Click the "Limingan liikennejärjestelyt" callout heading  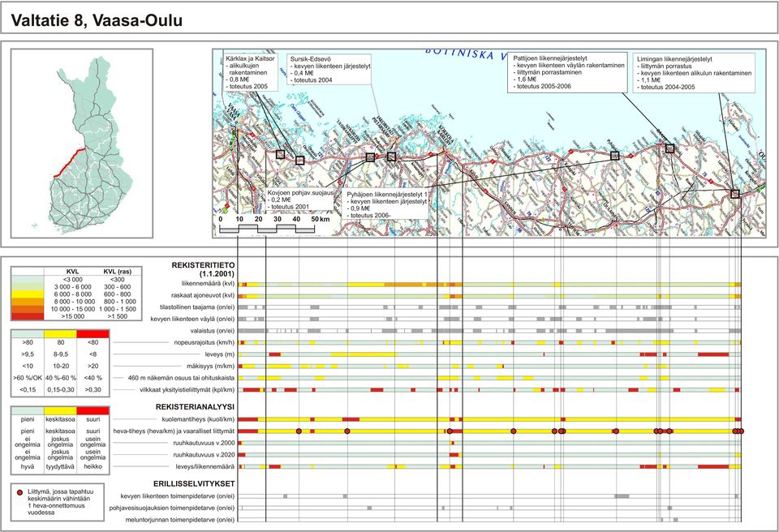pos(674,59)
